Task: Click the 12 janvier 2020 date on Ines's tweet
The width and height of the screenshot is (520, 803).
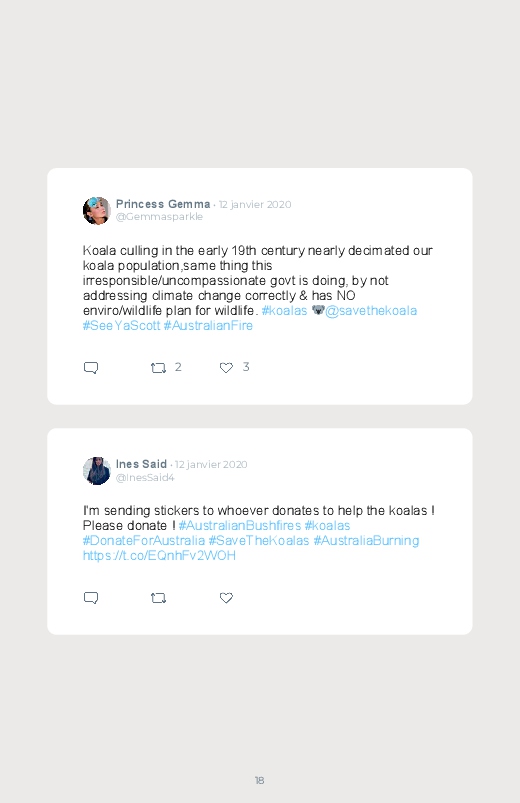Action: [211, 464]
